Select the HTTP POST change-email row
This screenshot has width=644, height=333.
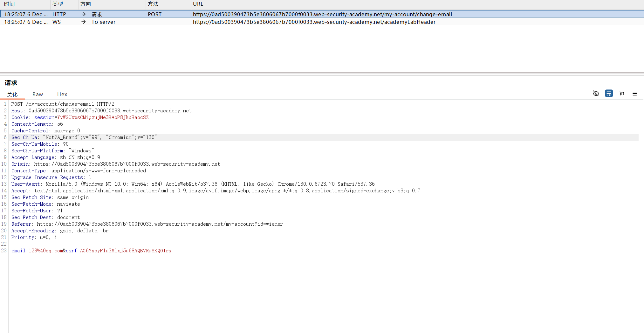click(x=322, y=14)
